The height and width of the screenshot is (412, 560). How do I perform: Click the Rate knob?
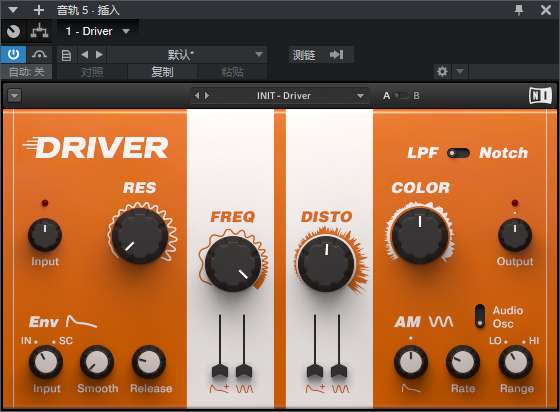click(x=463, y=362)
